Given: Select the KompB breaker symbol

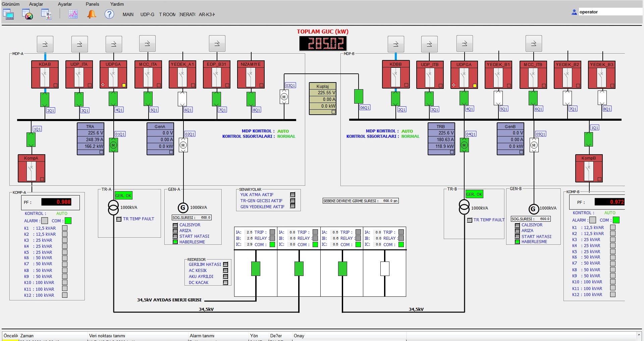Looking at the screenshot, I should (589, 171).
